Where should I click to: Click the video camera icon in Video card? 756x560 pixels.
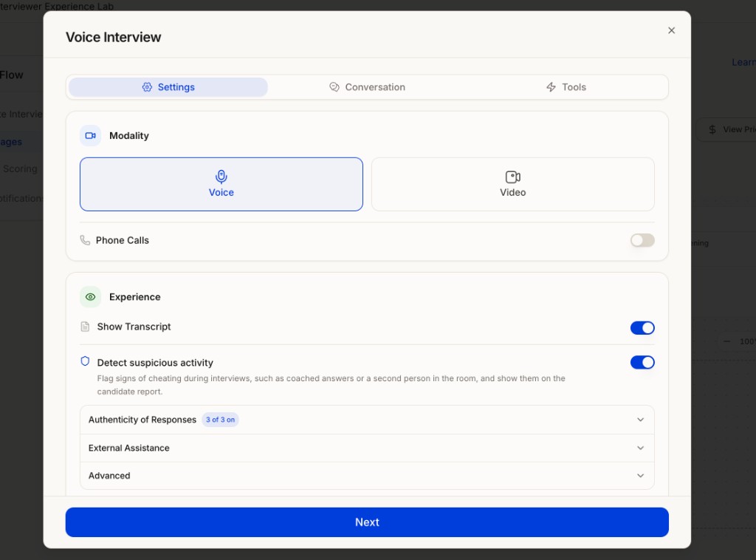512,177
